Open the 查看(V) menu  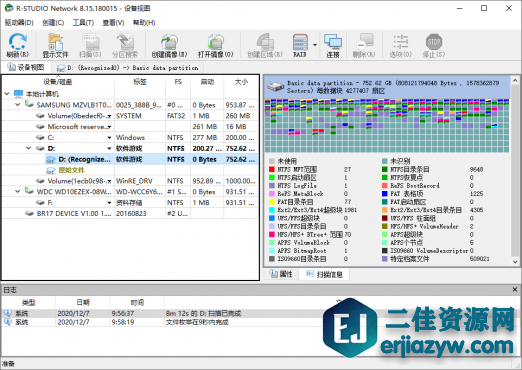pos(113,23)
